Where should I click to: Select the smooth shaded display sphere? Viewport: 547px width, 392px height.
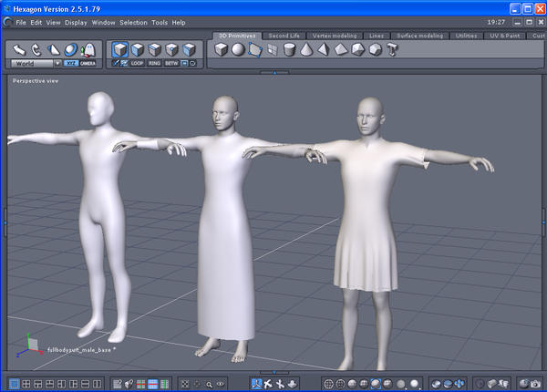(x=377, y=384)
